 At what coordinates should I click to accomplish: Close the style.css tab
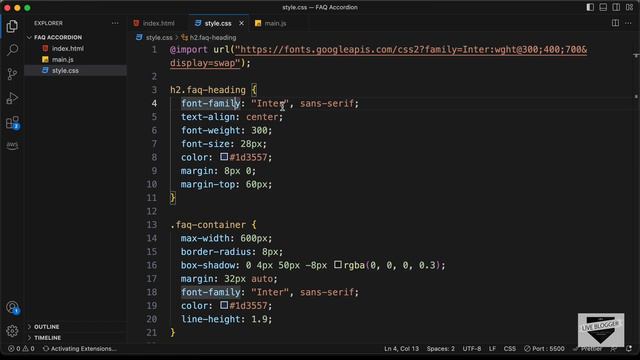click(x=241, y=23)
